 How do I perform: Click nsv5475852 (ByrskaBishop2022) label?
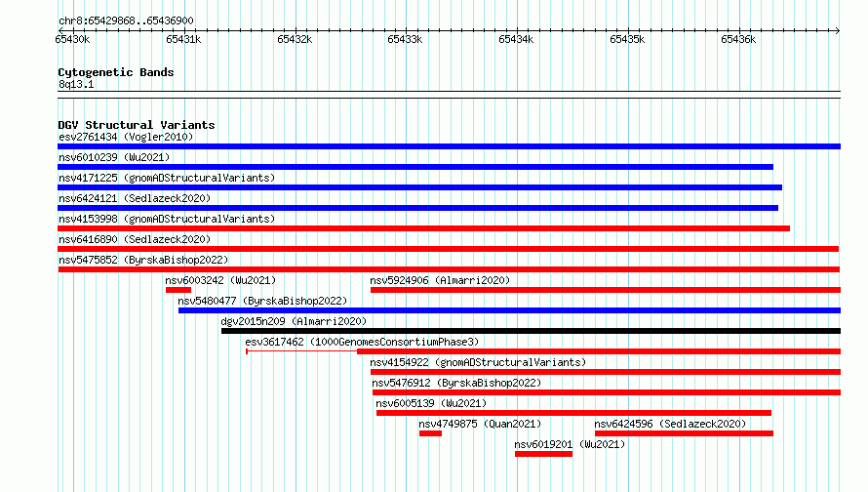143,260
